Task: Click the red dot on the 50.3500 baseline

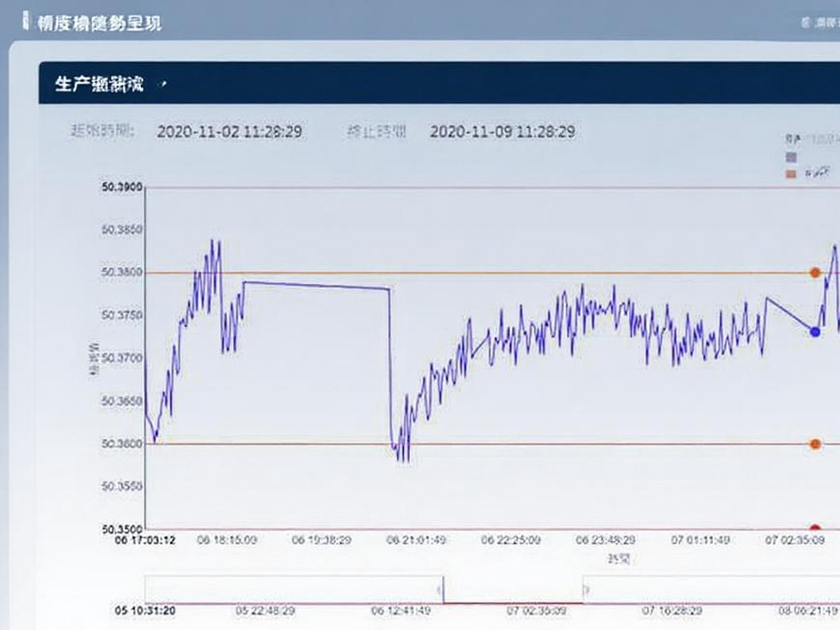Action: 815,529
